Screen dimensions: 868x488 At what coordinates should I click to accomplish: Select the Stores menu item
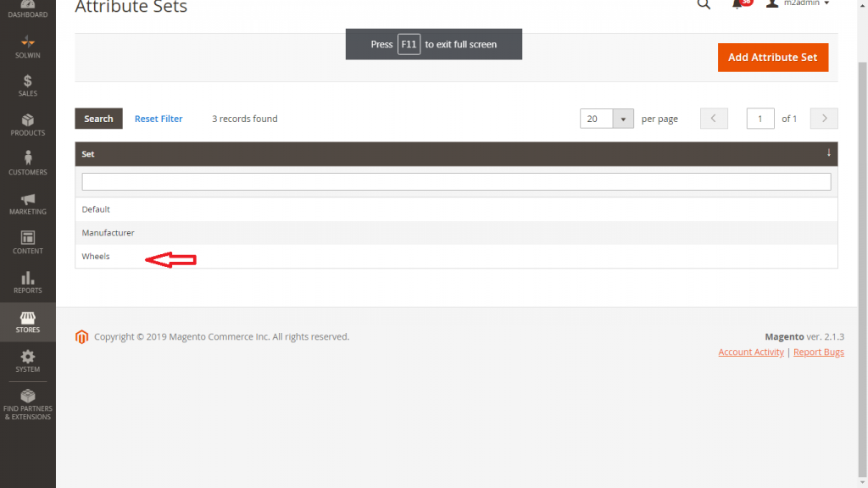coord(27,322)
